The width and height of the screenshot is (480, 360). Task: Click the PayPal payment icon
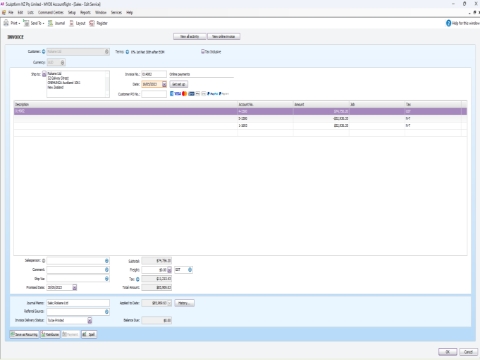coord(212,94)
